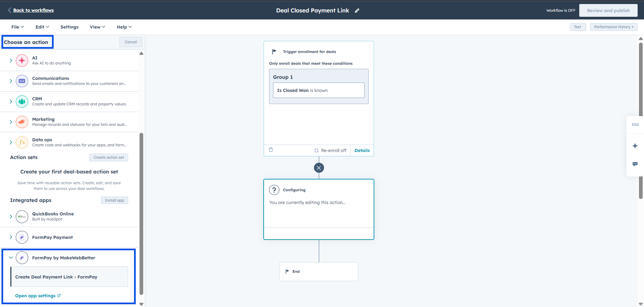This screenshot has height=307, width=644.
Task: Click the Is Closed Won condition
Action: point(319,90)
